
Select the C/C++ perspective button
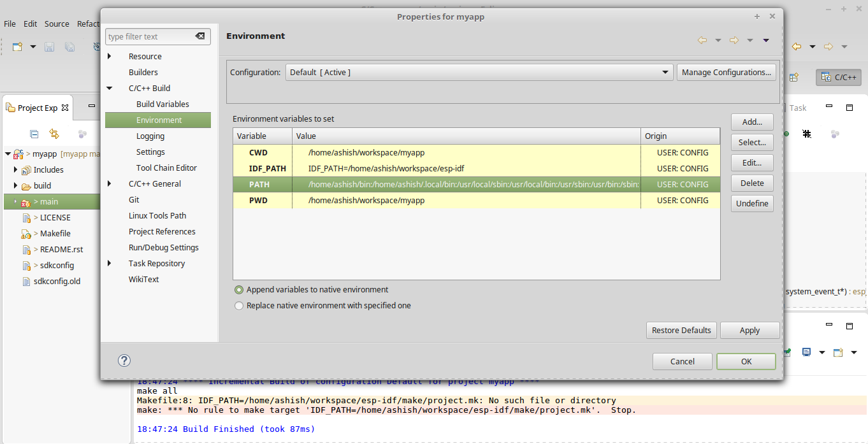coord(839,77)
